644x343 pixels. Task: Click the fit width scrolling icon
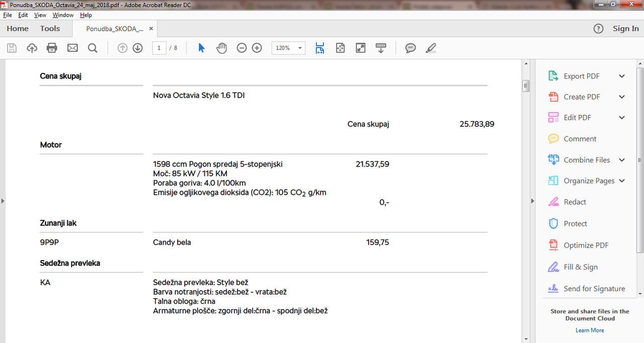coord(320,48)
